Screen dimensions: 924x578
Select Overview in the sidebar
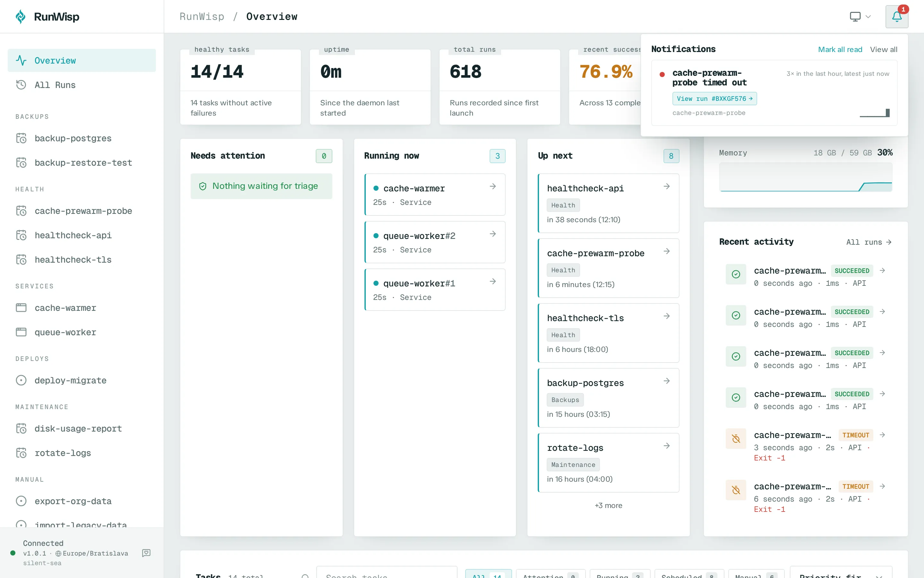82,60
